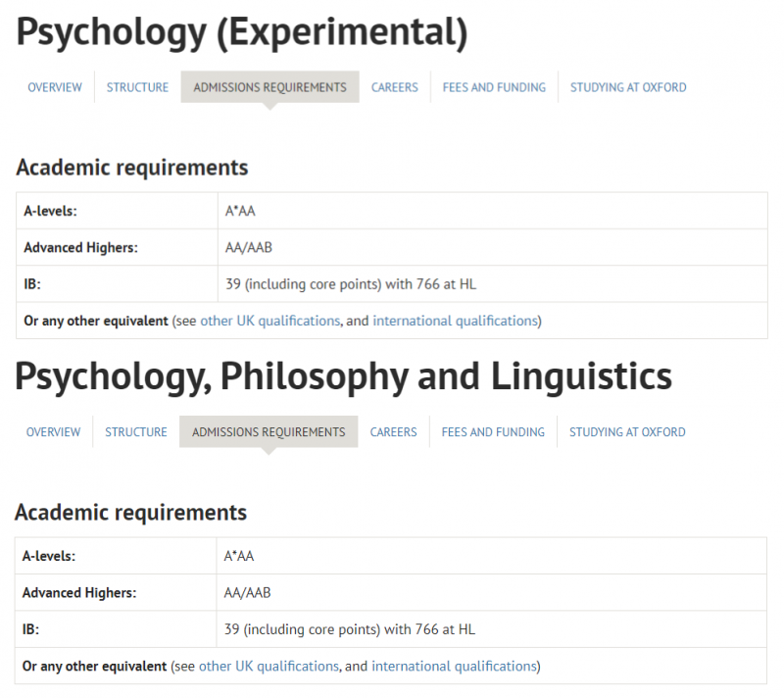This screenshot has height=698, width=784.
Task: Open Structure tab under Psychology, Philosophy and Linguistics
Action: click(x=136, y=432)
